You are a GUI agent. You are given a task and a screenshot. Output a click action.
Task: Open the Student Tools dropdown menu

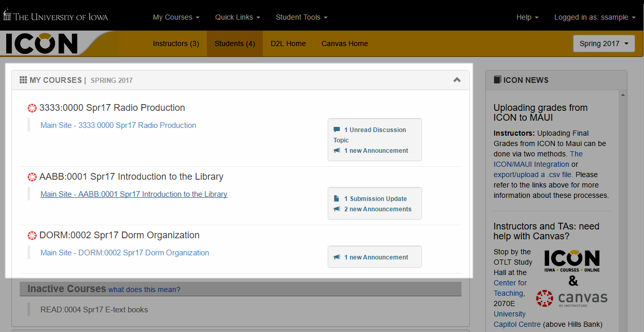coord(301,17)
